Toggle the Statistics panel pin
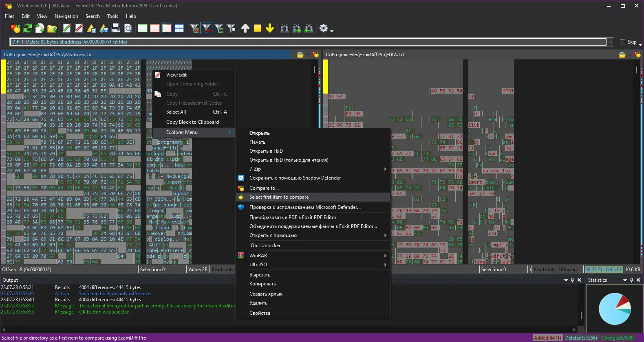Viewport: 644px width, 342px height. click(x=631, y=280)
